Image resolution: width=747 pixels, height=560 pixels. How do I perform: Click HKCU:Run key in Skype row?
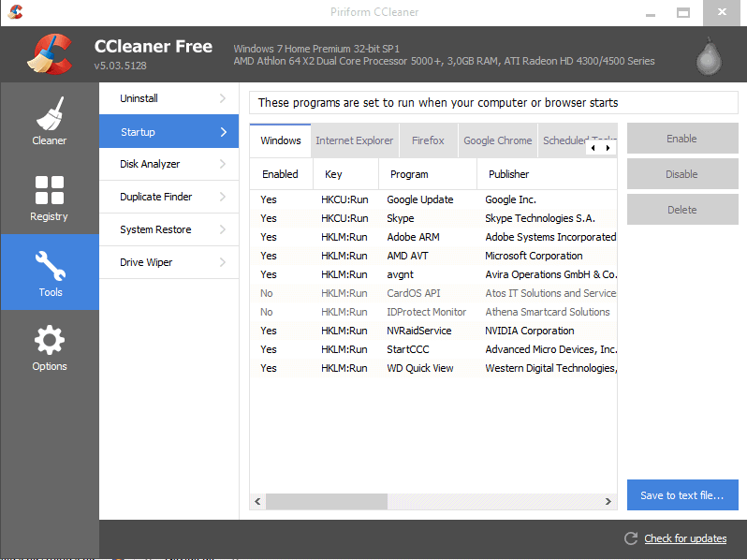(x=344, y=218)
